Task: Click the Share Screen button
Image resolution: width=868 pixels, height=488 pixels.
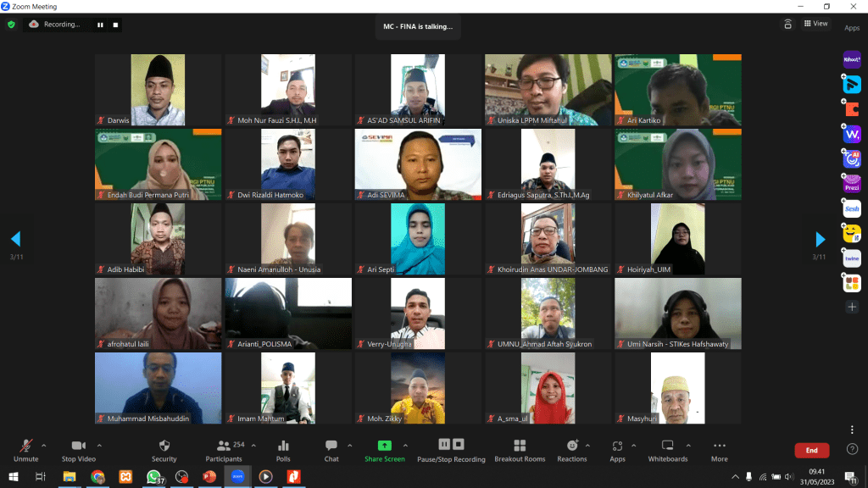Action: click(x=384, y=449)
